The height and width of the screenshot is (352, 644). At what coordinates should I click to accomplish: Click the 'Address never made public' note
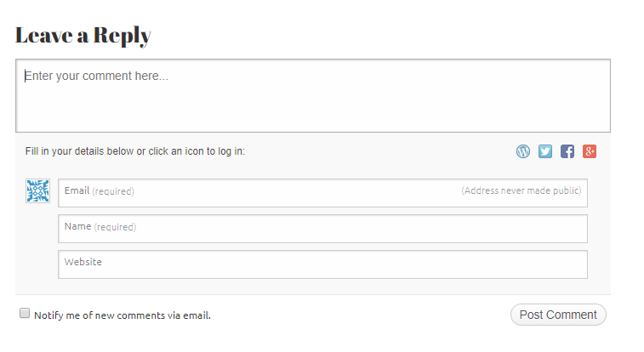(521, 190)
